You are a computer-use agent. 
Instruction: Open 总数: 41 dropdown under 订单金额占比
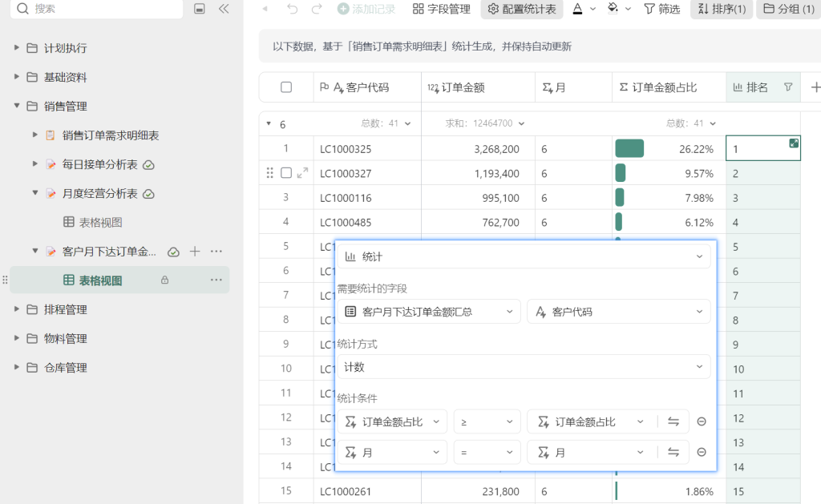(x=690, y=123)
